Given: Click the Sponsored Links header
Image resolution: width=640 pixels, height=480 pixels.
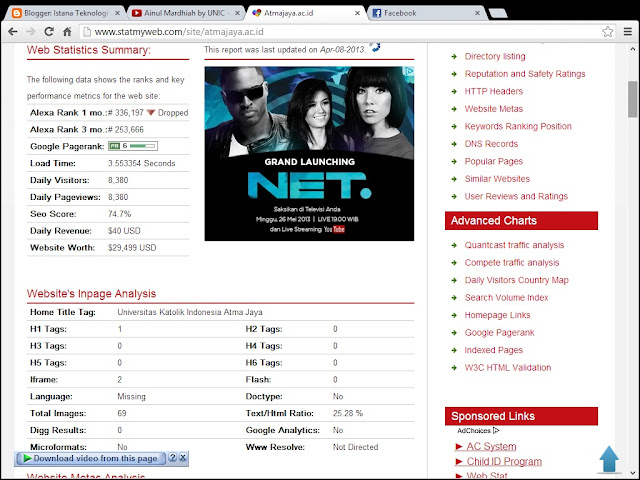Looking at the screenshot, I should (521, 416).
